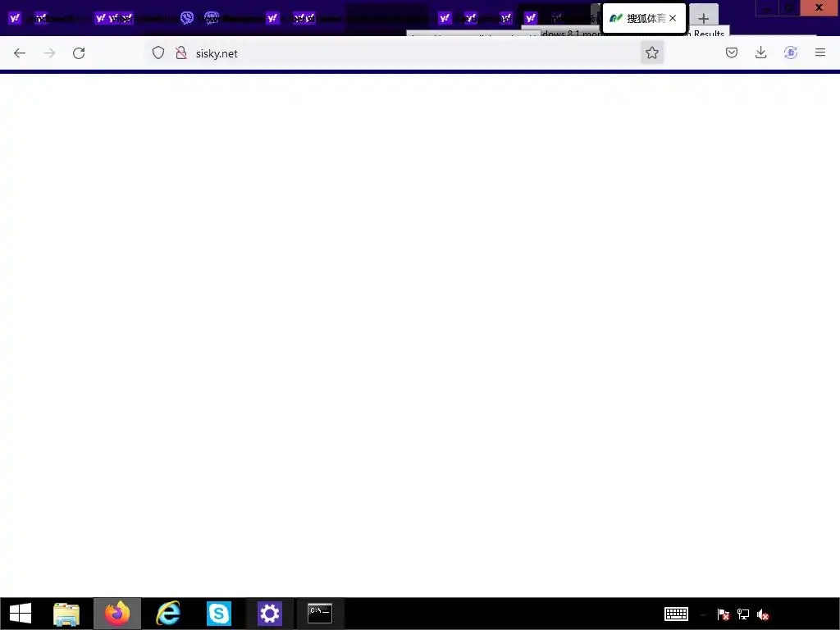Open the Action Center flag icon
Screen dimensions: 840x630
coord(724,614)
